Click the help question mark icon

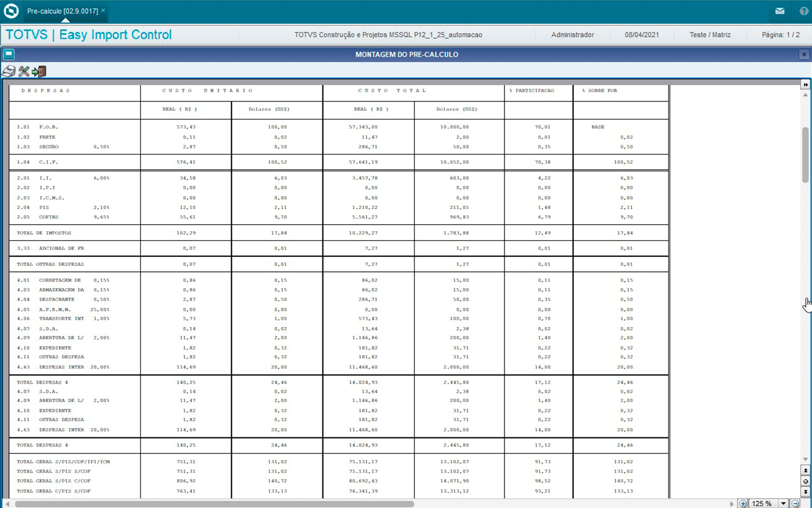pos(804,11)
